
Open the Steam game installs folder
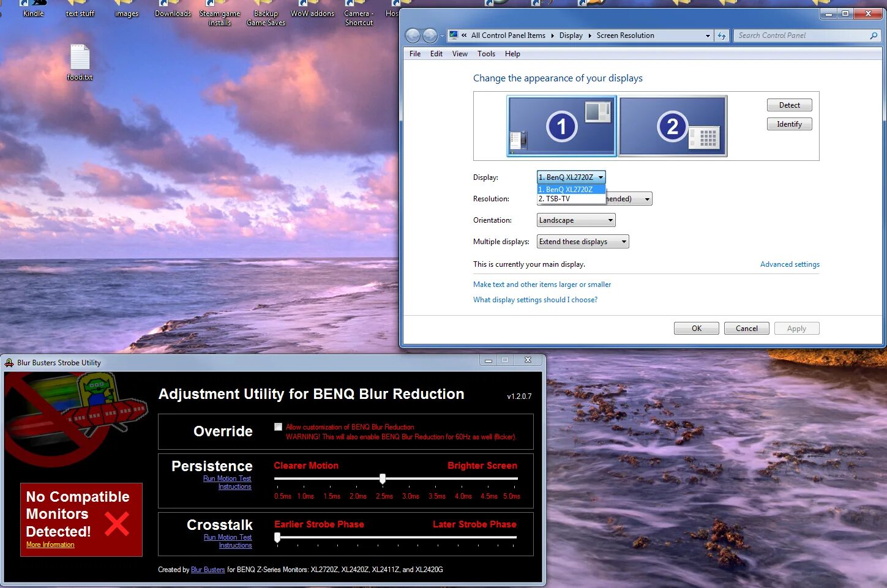point(220,13)
